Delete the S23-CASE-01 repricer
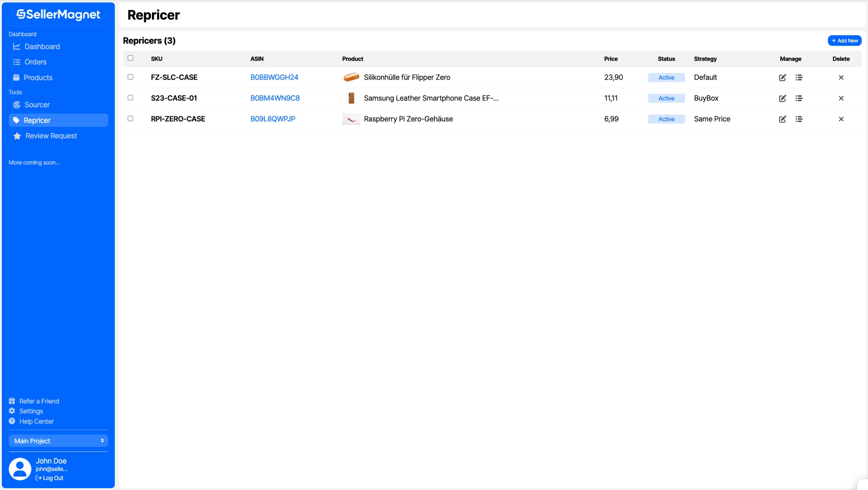Screen dimensions: 868x490 click(x=841, y=99)
